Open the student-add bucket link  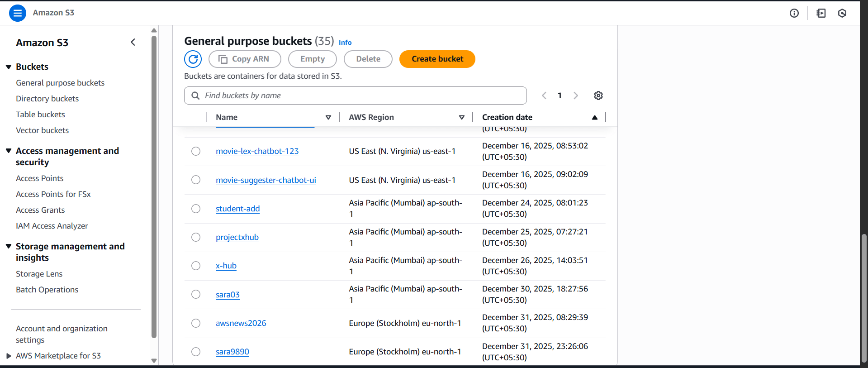click(238, 209)
